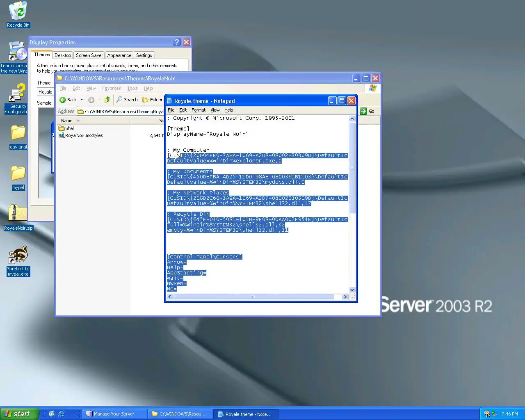The height and width of the screenshot is (420, 525).
Task: Click the Go button next to address bar
Action: [367, 111]
